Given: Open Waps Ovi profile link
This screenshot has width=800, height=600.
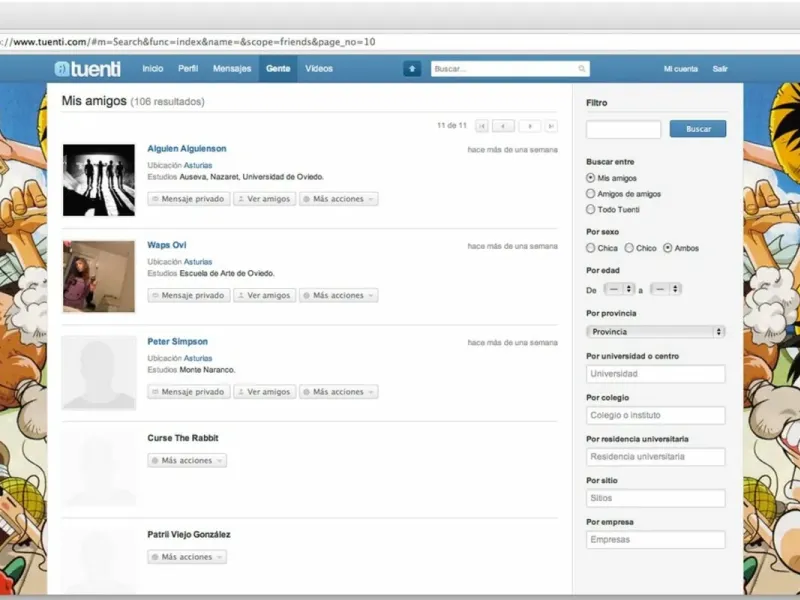Looking at the screenshot, I should 167,245.
